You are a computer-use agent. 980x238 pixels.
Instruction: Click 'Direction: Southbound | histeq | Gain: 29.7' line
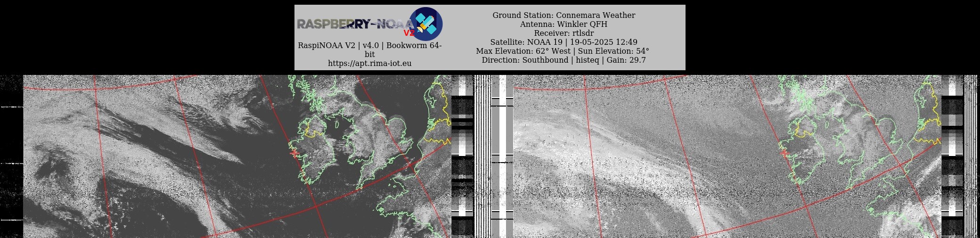click(564, 60)
